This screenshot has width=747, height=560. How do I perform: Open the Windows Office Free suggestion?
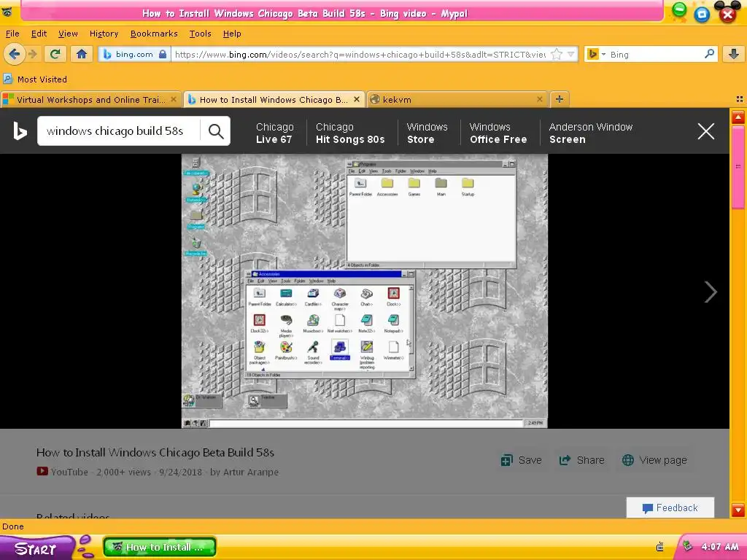(498, 133)
